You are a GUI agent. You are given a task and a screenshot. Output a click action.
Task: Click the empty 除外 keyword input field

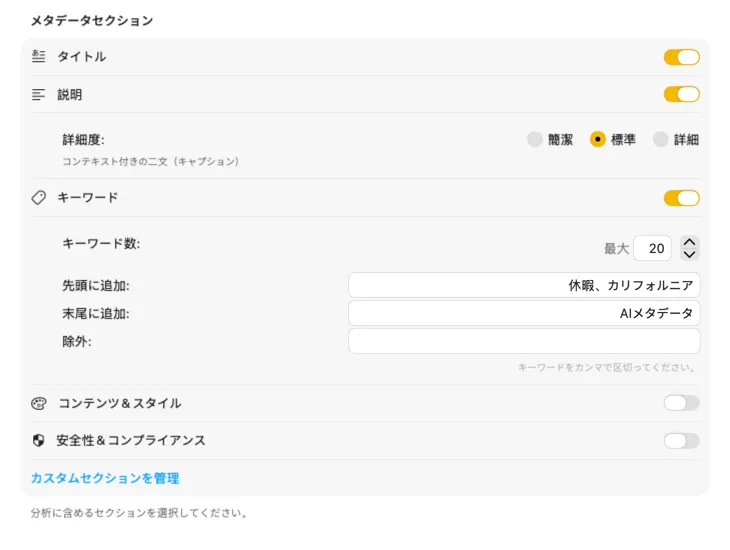click(524, 341)
